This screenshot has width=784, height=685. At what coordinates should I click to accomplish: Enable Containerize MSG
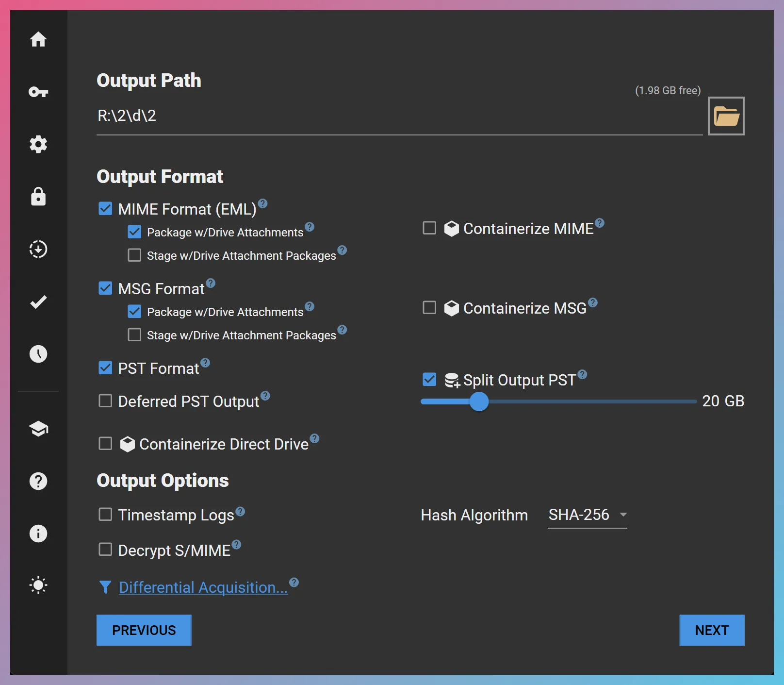click(x=429, y=308)
